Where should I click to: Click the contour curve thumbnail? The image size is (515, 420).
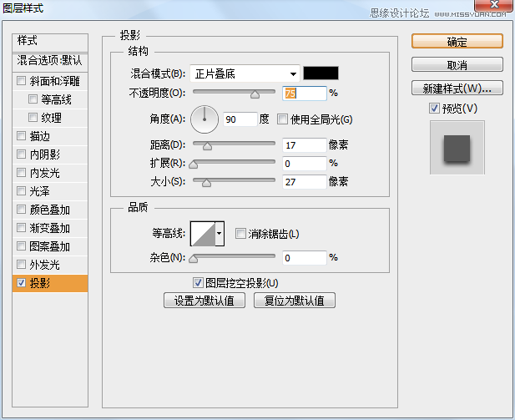click(x=203, y=234)
